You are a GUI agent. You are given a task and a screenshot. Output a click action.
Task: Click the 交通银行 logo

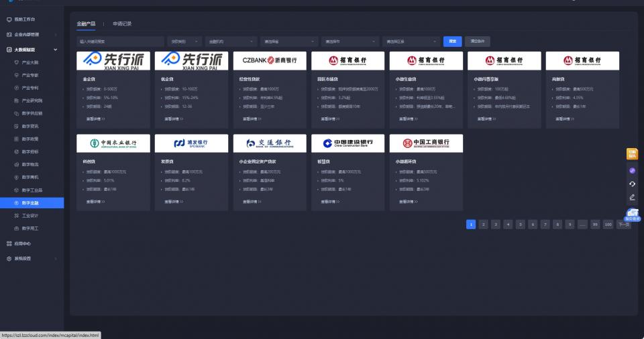point(270,143)
